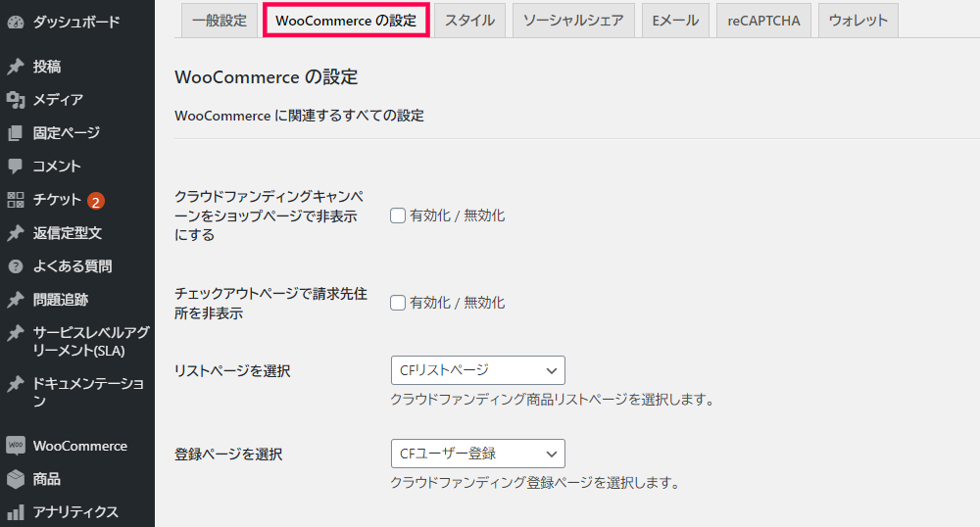Click the orange badge showing 2
The image size is (980, 527).
click(96, 201)
